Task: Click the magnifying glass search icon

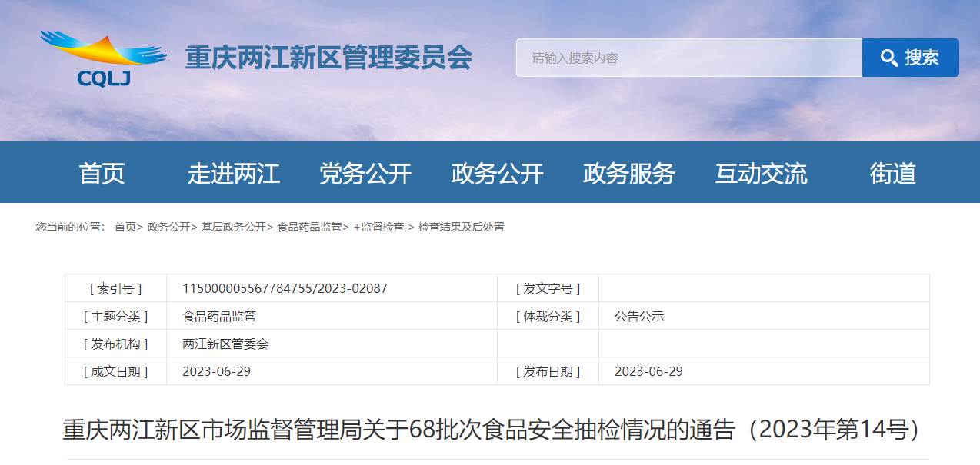Action: point(889,58)
